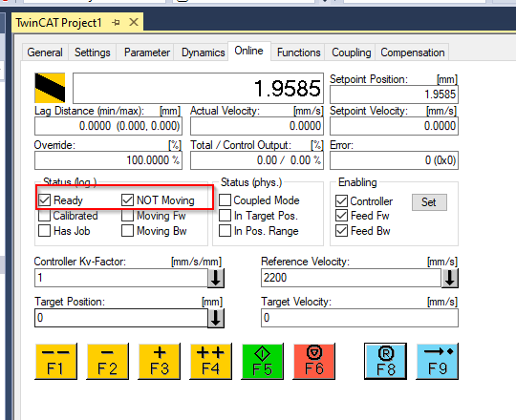Toggle the In Target Pos. checkbox
The image size is (516, 420).
click(225, 216)
